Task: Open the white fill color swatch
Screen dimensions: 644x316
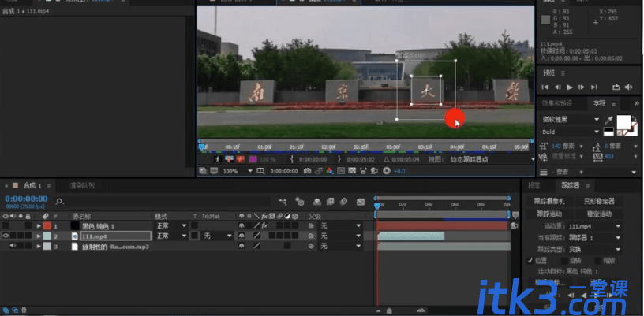Action: click(x=623, y=121)
